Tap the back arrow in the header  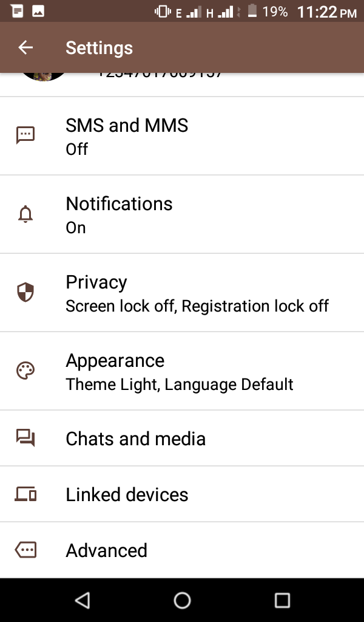pos(25,47)
